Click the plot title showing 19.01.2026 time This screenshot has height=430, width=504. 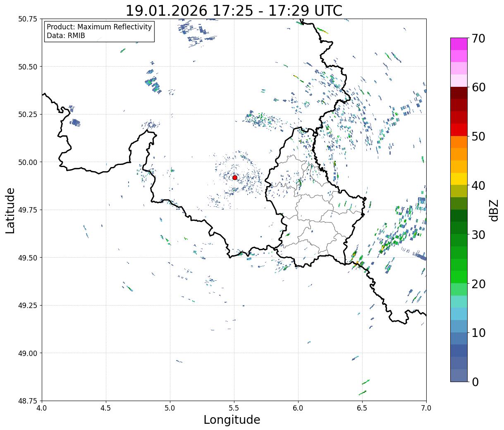pyautogui.click(x=234, y=10)
